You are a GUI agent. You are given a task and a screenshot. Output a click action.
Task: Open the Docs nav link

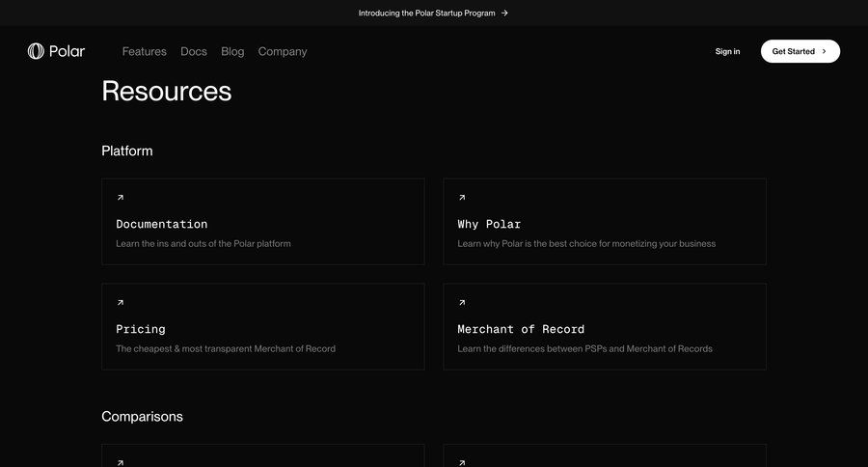click(x=194, y=51)
